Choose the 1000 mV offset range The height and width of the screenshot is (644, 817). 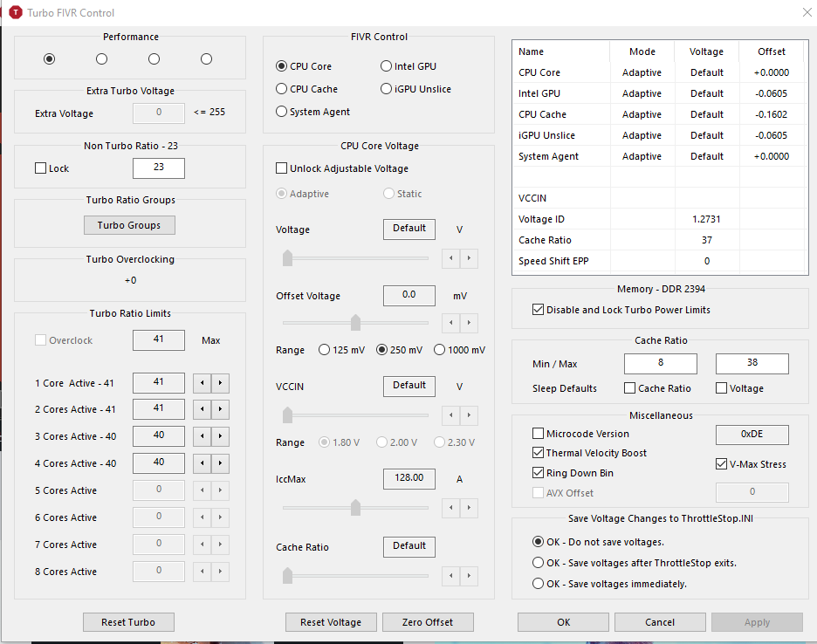pyautogui.click(x=459, y=350)
